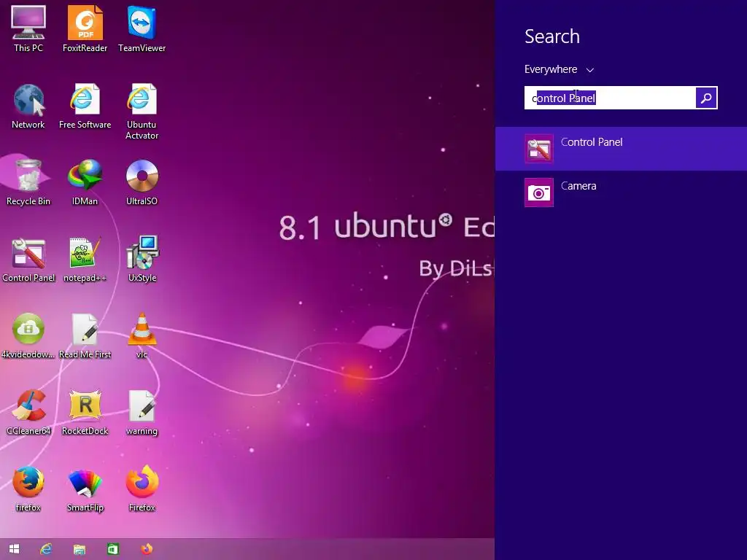
Task: Open 4kvideodownloader desktop icon
Action: click(28, 335)
